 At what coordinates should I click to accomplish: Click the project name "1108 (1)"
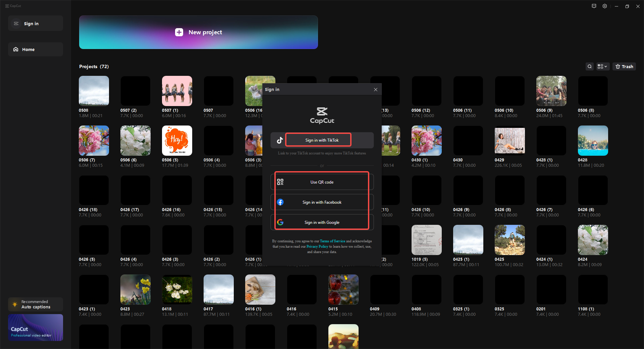(x=586, y=309)
